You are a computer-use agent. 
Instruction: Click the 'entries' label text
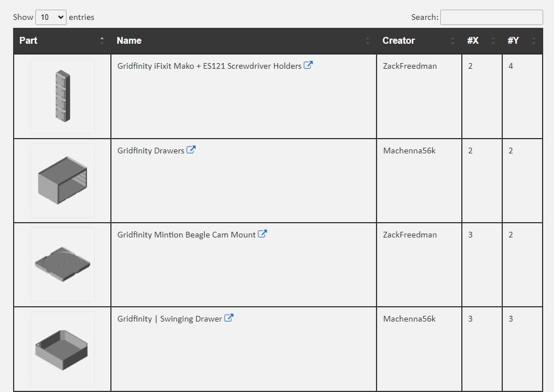click(81, 17)
